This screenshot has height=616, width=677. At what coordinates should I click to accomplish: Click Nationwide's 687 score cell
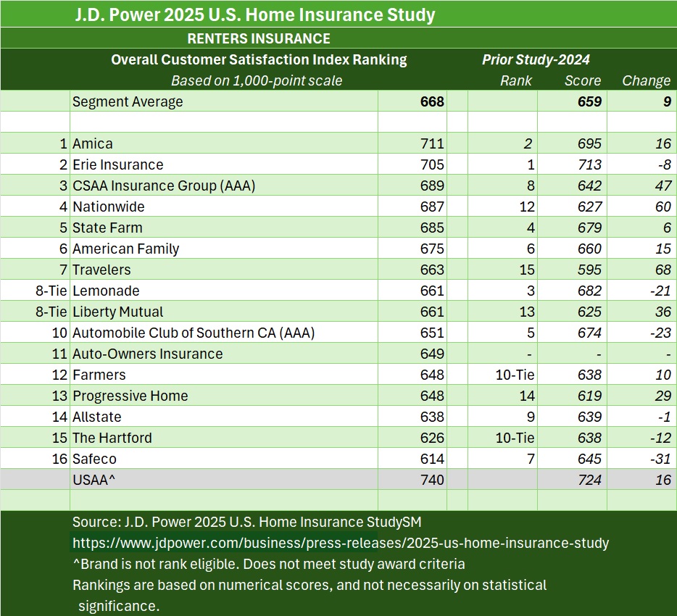[x=431, y=207]
